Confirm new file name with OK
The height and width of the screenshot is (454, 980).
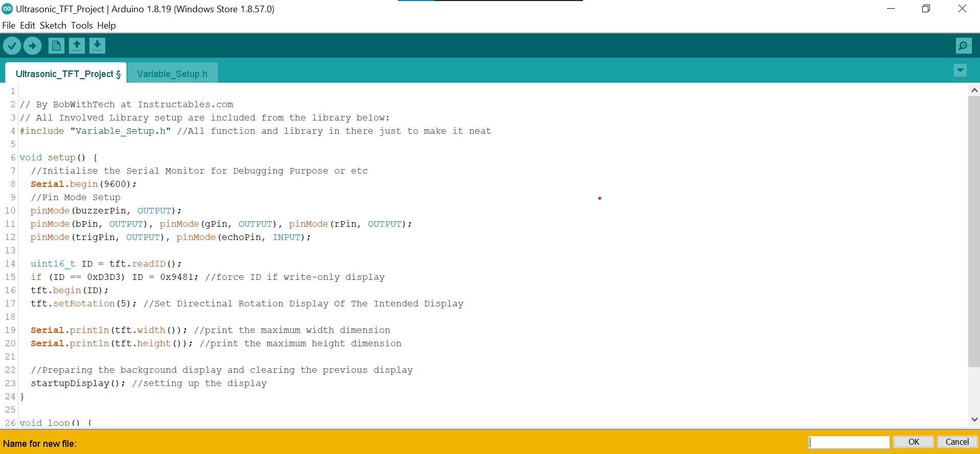point(914,442)
